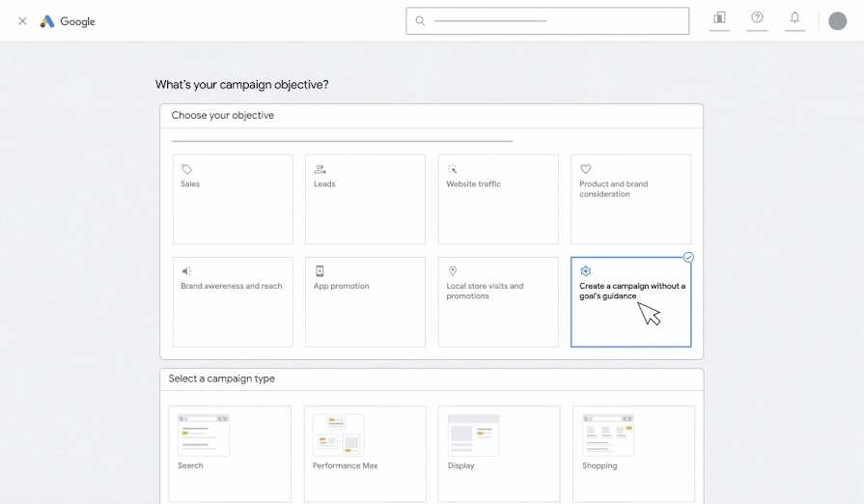864x504 pixels.
Task: Click the gear icon for campaign without goal
Action: 585,271
